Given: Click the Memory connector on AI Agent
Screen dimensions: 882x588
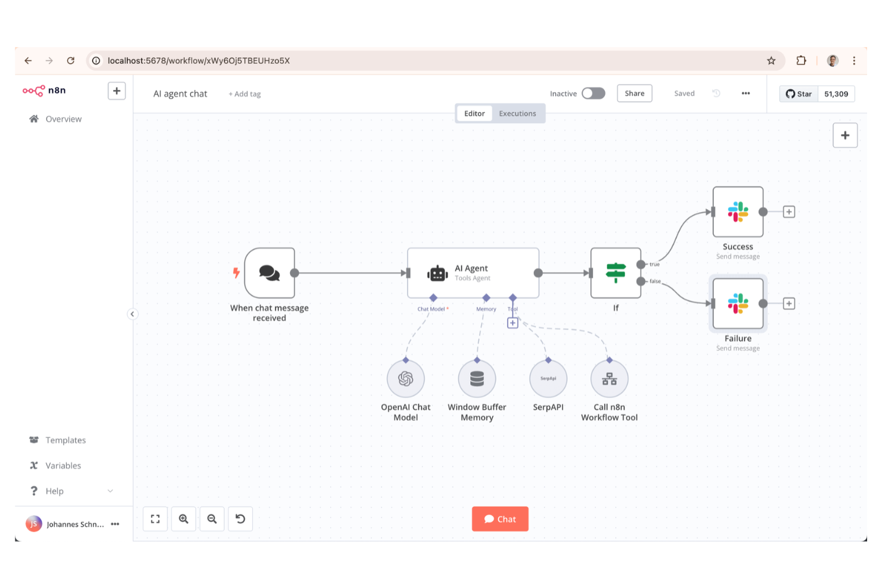Looking at the screenshot, I should pos(486,298).
